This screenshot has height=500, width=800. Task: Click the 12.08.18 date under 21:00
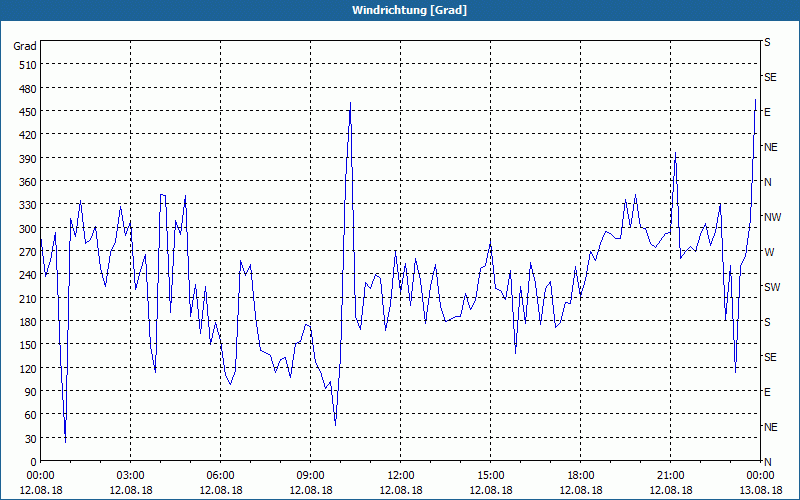tap(670, 490)
